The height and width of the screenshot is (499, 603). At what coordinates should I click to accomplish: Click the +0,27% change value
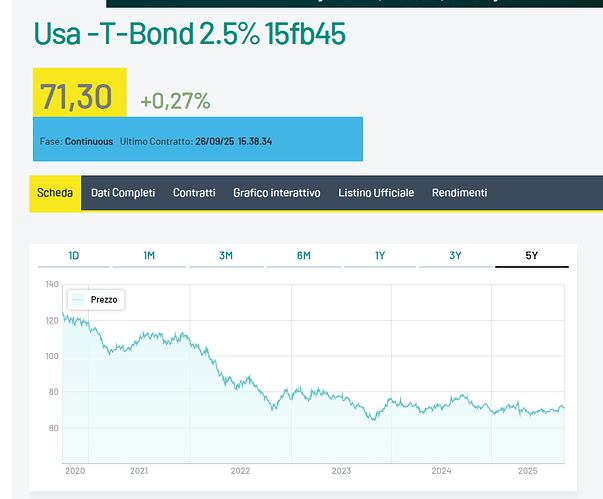coord(175,100)
